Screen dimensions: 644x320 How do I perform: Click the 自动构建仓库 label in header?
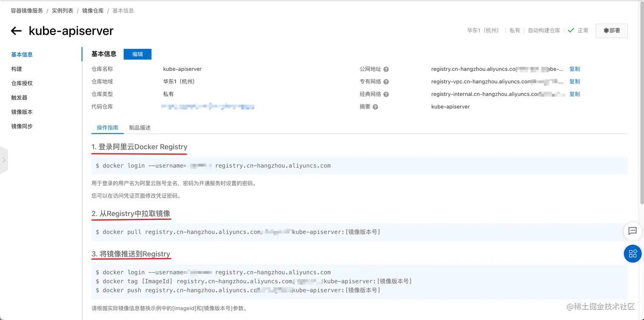point(544,31)
